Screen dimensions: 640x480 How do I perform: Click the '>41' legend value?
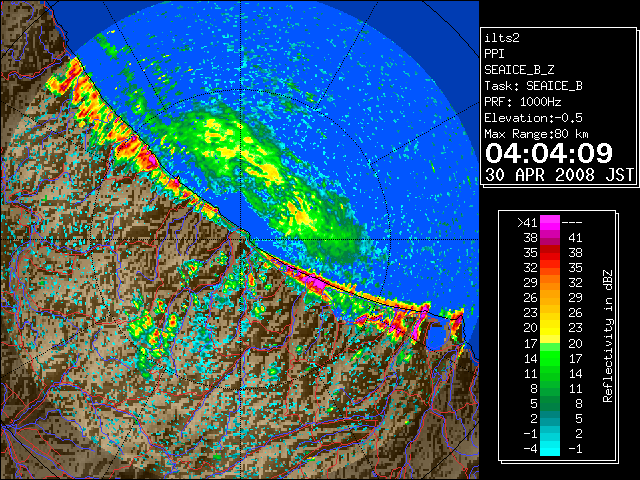(x=527, y=223)
